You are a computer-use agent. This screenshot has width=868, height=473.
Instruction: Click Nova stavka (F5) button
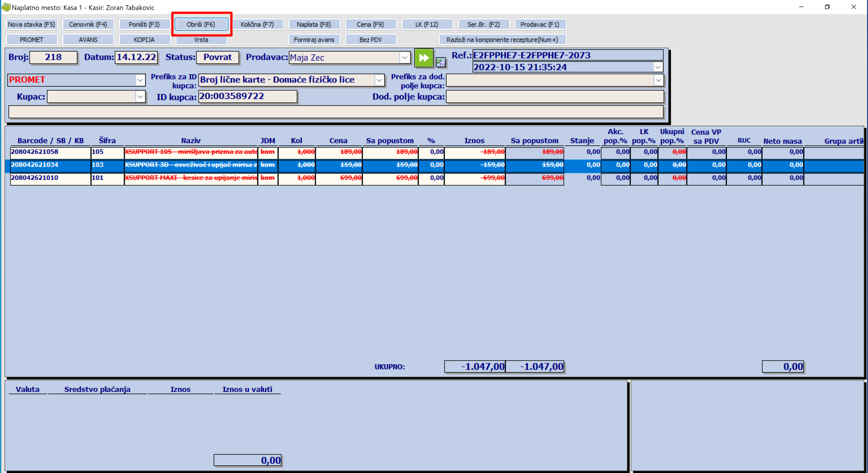pyautogui.click(x=31, y=24)
